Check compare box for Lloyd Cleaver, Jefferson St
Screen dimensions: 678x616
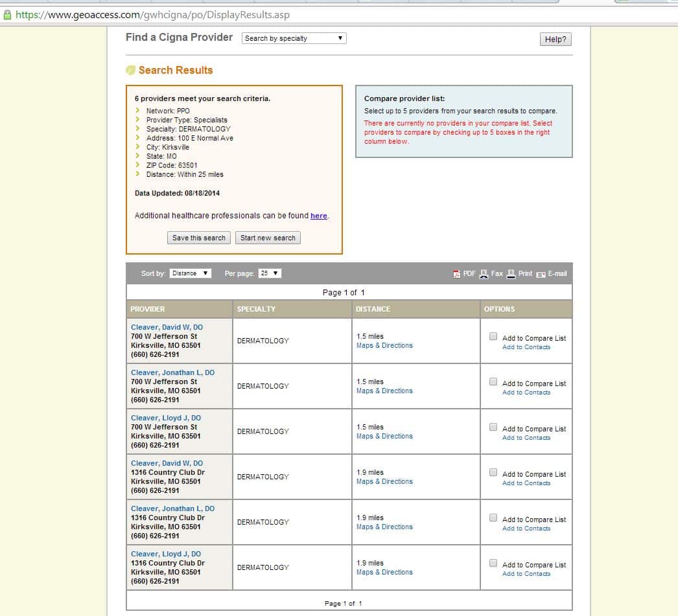(493, 428)
